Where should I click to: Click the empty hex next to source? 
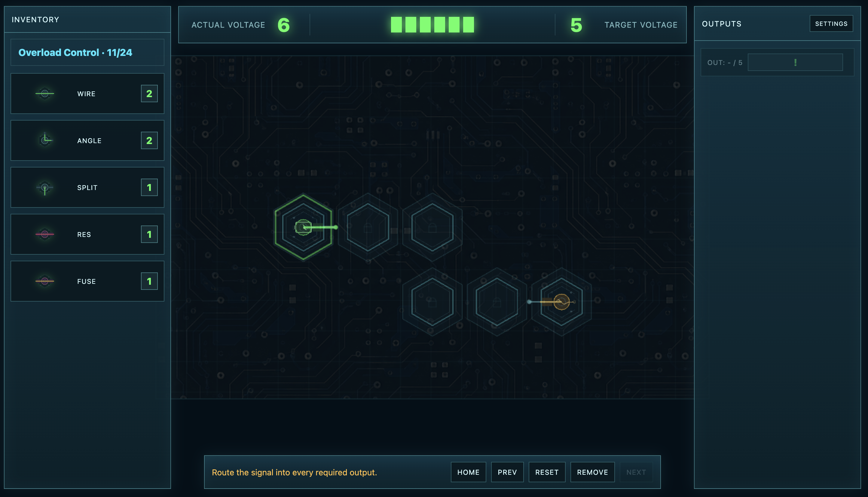click(368, 227)
